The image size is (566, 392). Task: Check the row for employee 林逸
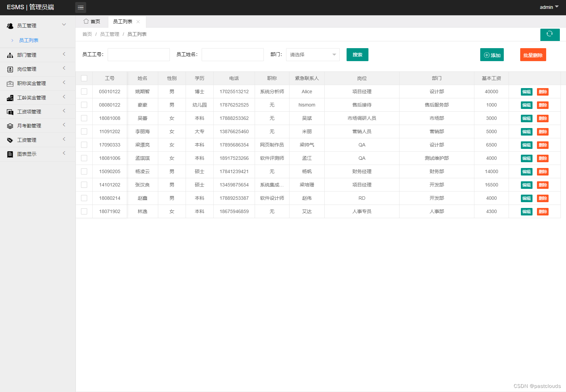click(x=84, y=211)
